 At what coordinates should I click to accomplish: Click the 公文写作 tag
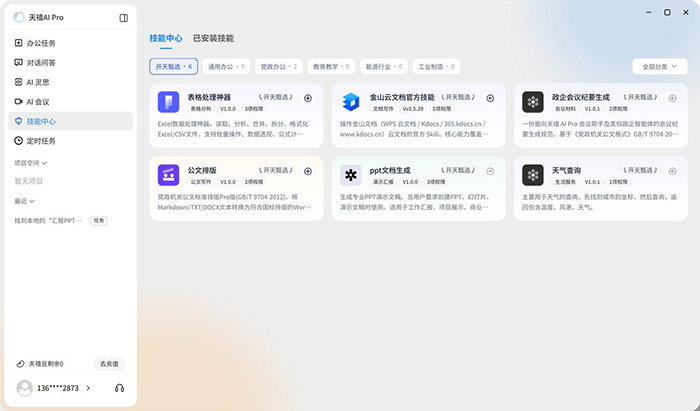201,182
